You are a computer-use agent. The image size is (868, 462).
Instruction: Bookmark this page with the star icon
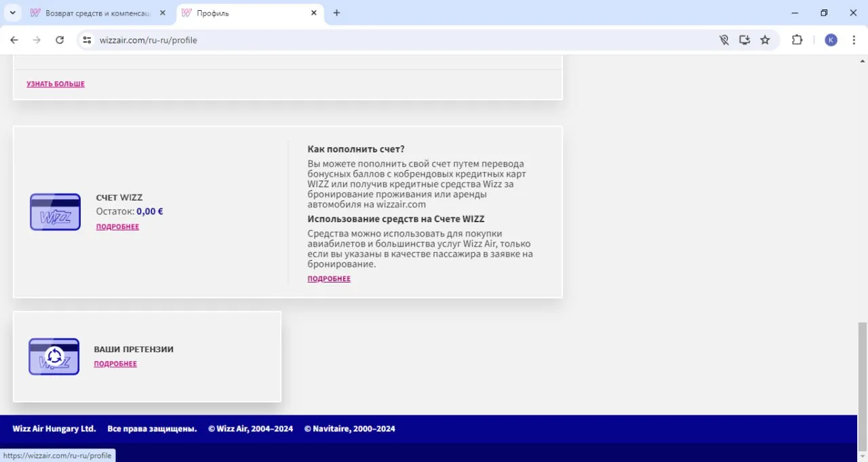click(765, 40)
